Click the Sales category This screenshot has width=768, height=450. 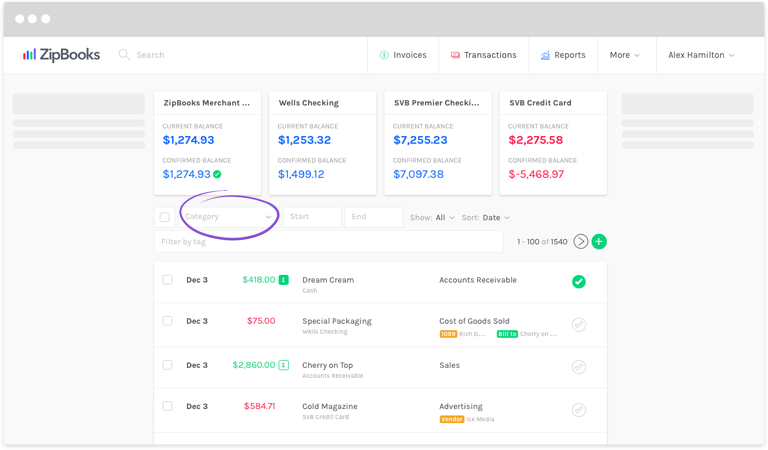click(449, 365)
